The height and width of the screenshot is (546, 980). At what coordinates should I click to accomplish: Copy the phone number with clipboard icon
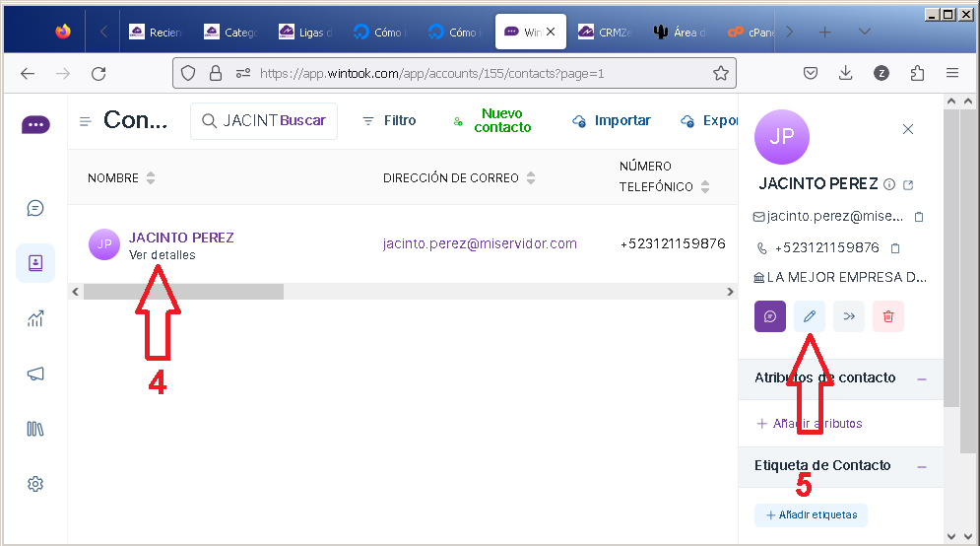coord(895,248)
